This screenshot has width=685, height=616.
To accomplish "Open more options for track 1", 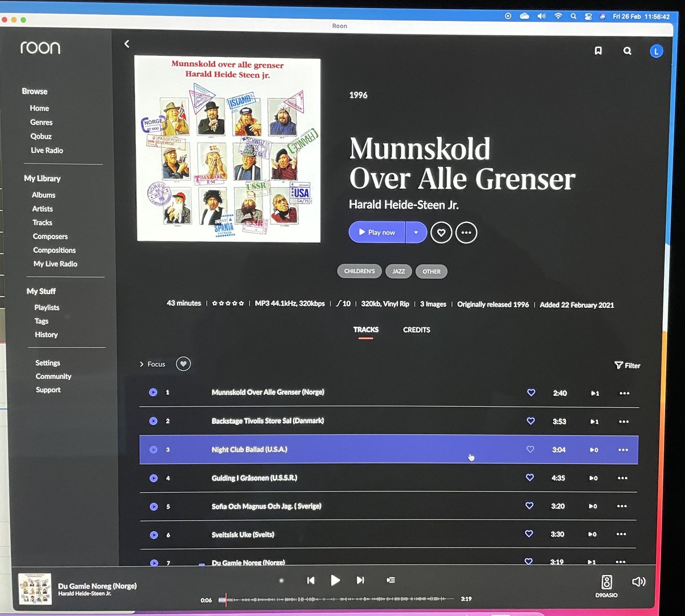I will pos(624,393).
